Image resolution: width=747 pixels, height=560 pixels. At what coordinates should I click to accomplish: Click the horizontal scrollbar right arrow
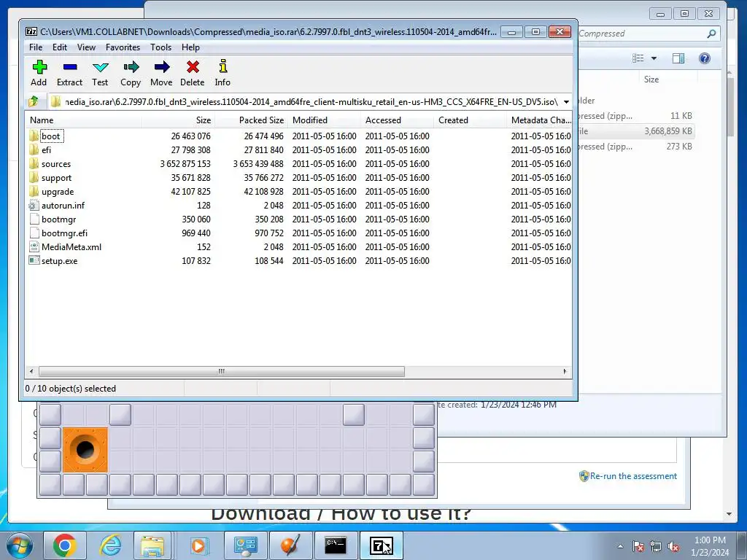565,371
